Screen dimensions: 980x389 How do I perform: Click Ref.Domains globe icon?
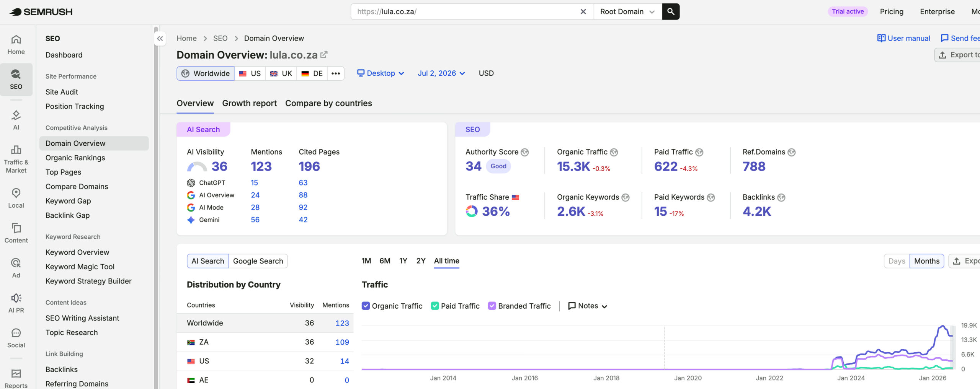792,152
